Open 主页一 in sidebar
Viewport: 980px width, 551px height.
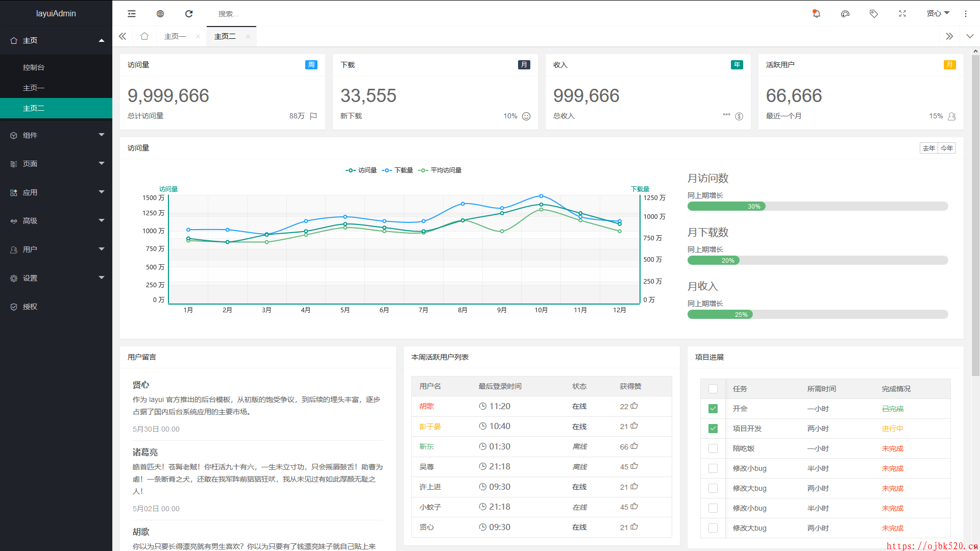click(56, 88)
